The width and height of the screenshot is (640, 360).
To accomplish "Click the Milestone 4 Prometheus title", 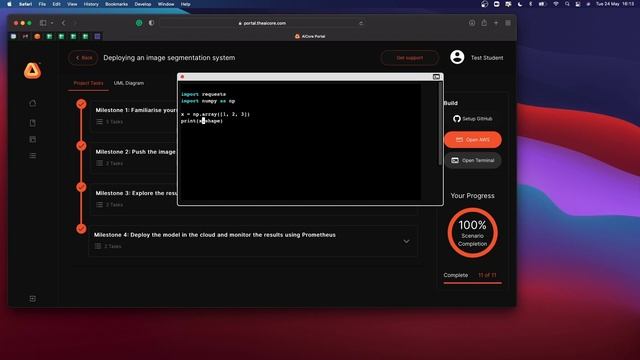I will click(215, 235).
